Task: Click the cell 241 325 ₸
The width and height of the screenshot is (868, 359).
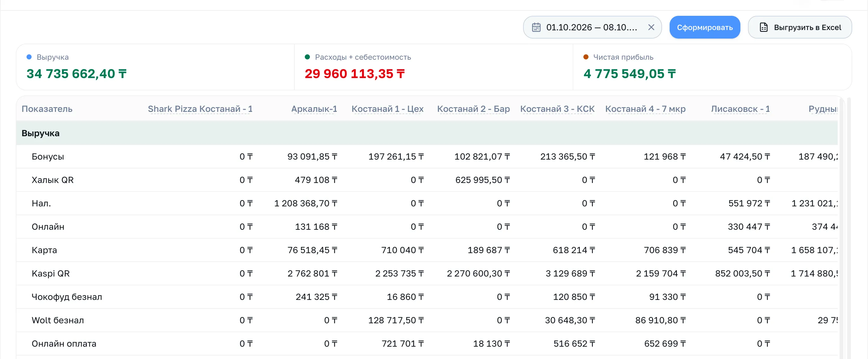Action: click(x=316, y=297)
